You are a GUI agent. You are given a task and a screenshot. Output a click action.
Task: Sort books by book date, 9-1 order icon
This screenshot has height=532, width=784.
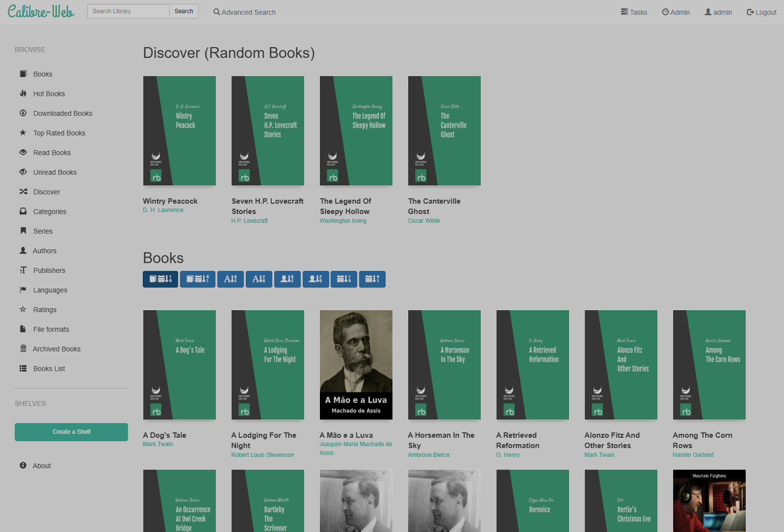pos(198,279)
